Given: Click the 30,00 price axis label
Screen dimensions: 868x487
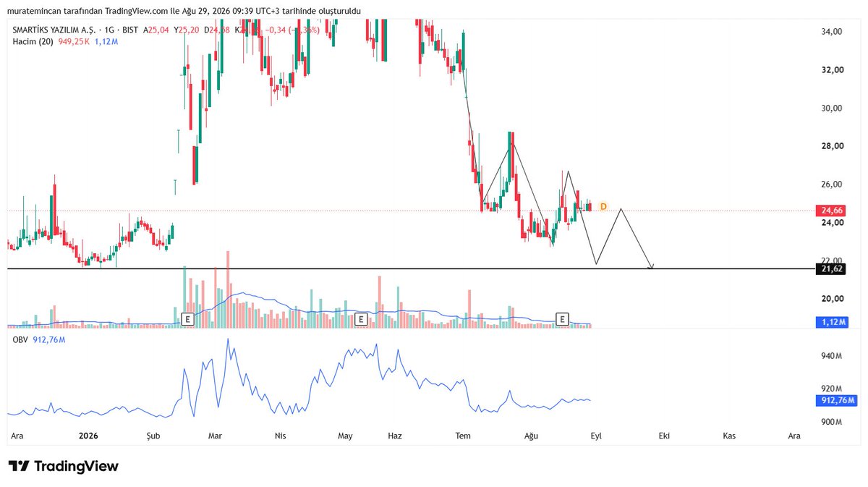Looking at the screenshot, I should click(832, 108).
